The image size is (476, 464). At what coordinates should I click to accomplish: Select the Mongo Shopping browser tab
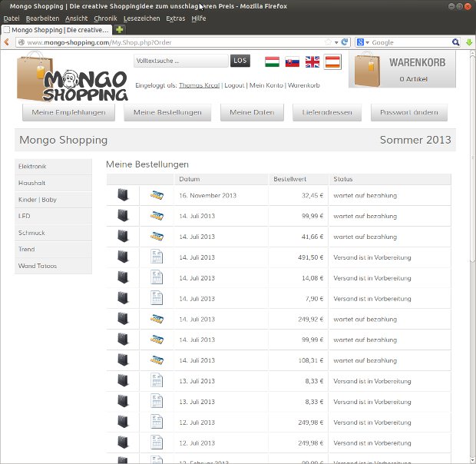57,30
